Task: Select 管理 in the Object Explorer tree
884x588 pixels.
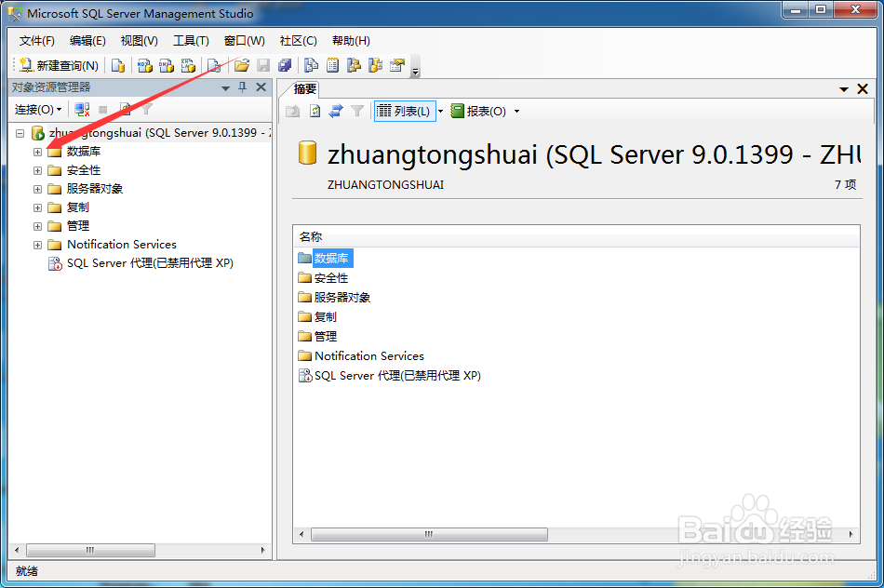Action: [78, 226]
